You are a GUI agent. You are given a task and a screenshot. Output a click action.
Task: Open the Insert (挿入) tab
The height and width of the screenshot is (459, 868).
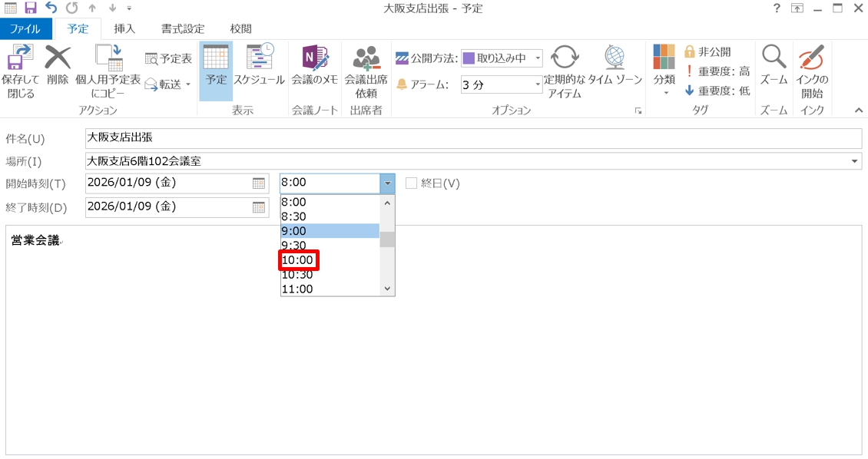coord(124,29)
